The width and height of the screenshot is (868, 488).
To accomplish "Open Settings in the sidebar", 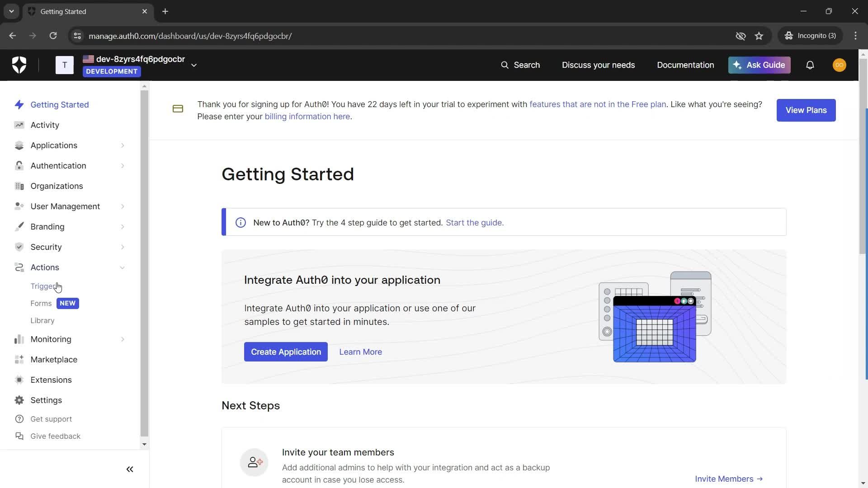I will [46, 400].
